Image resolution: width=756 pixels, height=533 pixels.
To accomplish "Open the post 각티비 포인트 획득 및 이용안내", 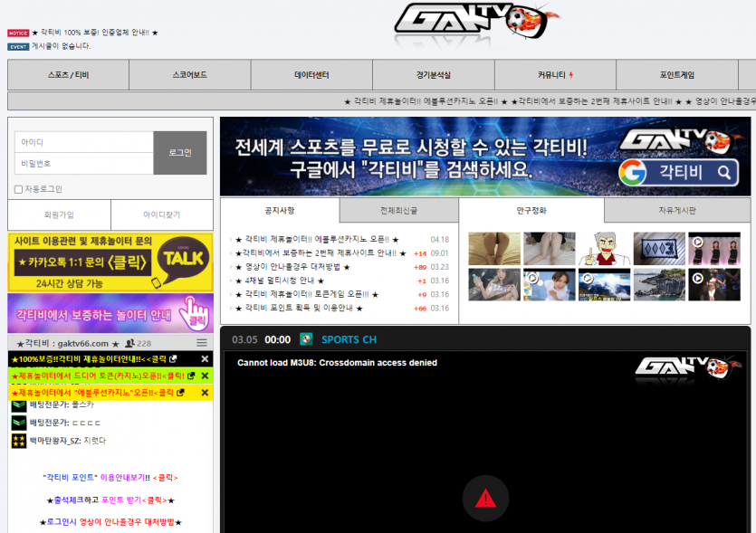I will click(x=299, y=308).
